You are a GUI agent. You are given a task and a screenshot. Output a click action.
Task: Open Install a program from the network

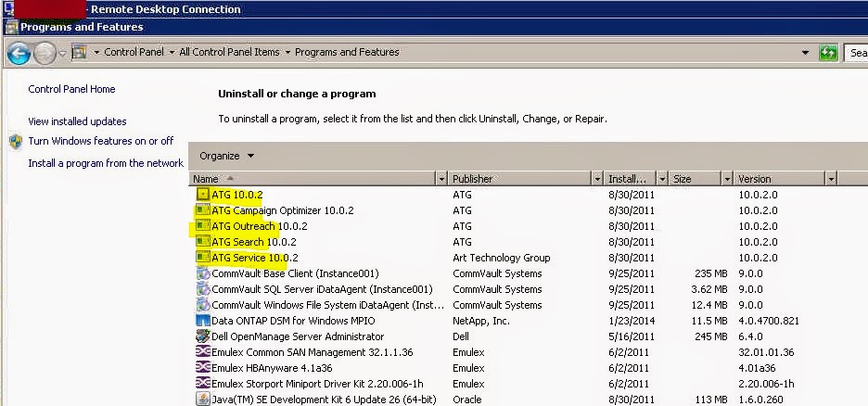coord(106,163)
